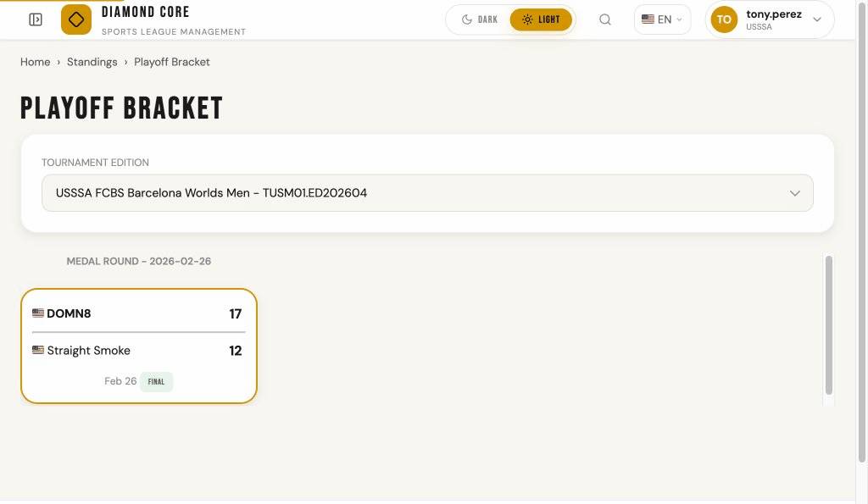Click the Diamond Core logo icon
The height and width of the screenshot is (504, 868).
point(76,19)
